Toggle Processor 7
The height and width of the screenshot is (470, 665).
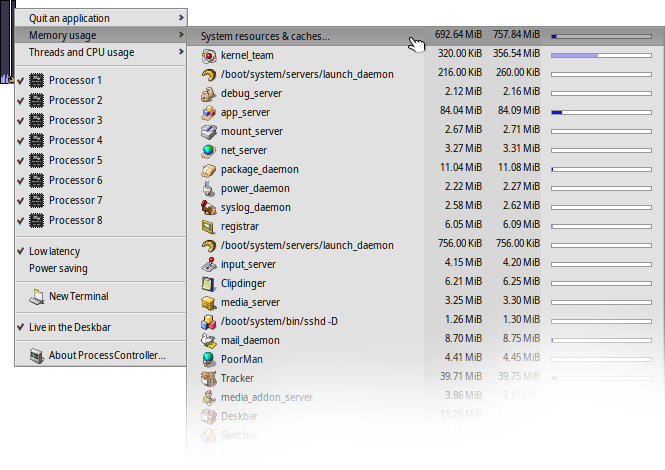tap(21, 201)
